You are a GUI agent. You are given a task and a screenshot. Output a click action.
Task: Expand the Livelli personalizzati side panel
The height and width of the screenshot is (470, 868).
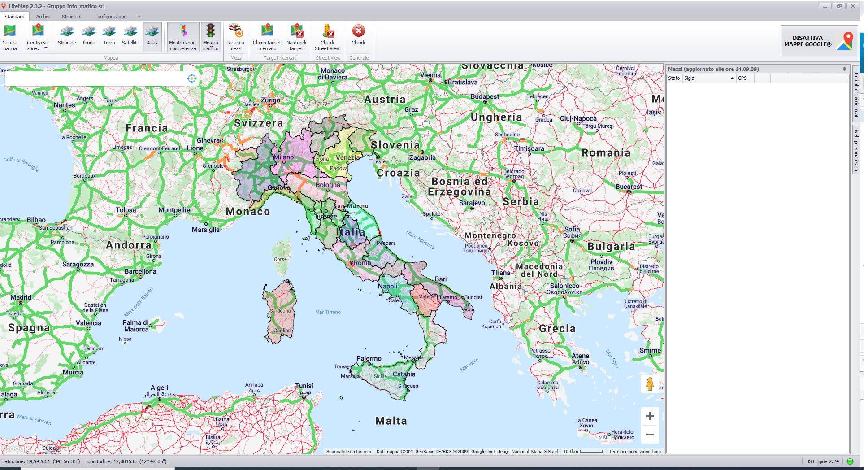click(x=856, y=149)
